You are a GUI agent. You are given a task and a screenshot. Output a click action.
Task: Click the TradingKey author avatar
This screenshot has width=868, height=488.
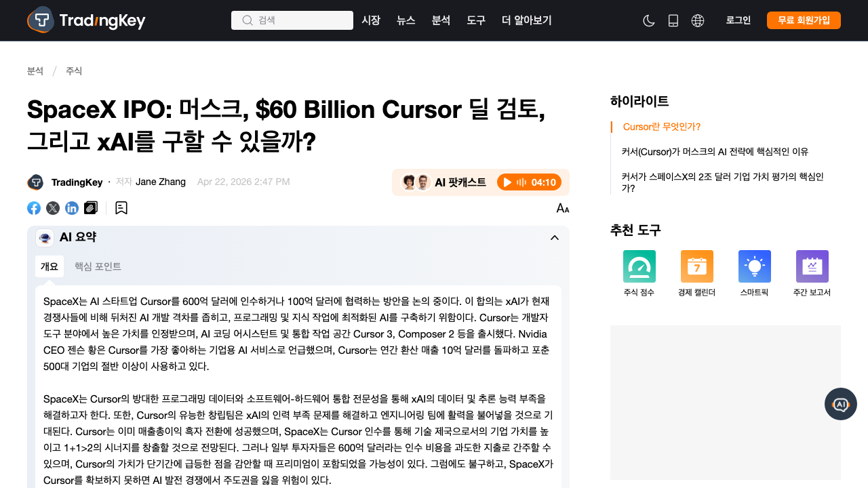point(35,182)
